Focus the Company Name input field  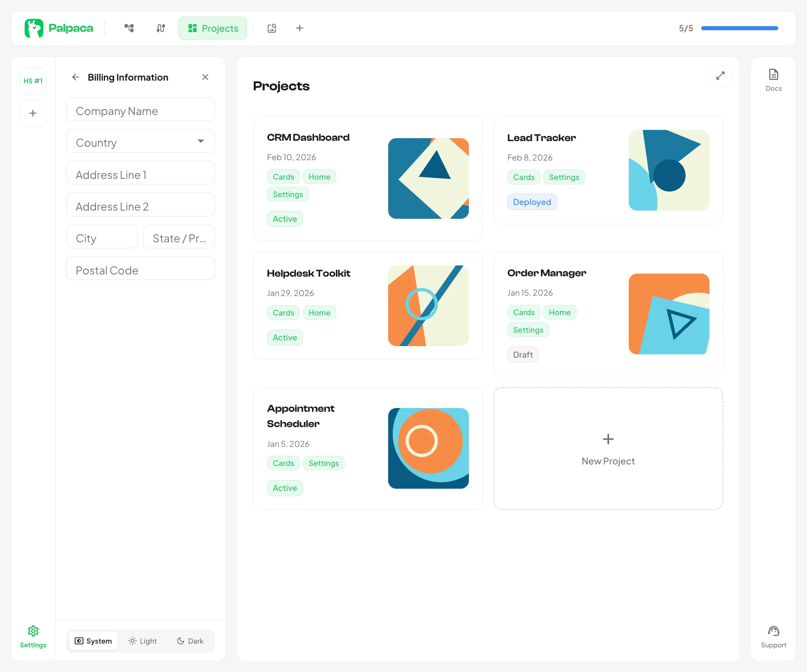pyautogui.click(x=140, y=111)
